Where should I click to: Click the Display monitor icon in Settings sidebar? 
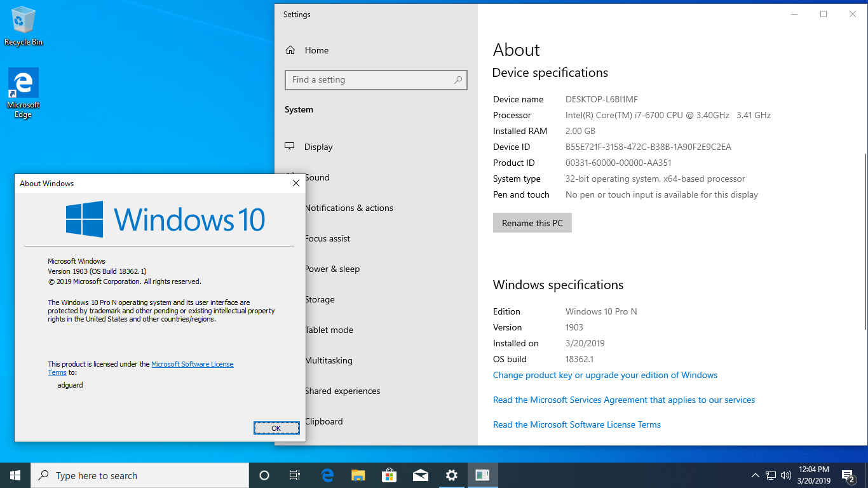coord(290,146)
